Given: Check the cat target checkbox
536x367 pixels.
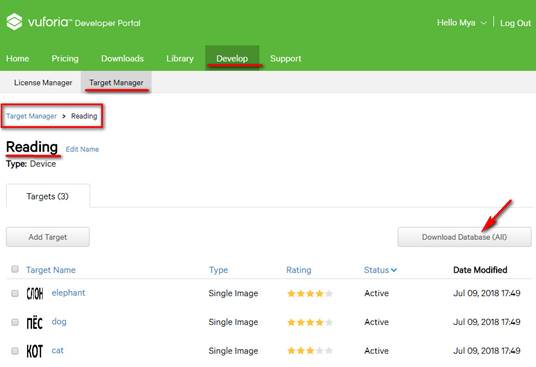Looking at the screenshot, I should [x=15, y=351].
